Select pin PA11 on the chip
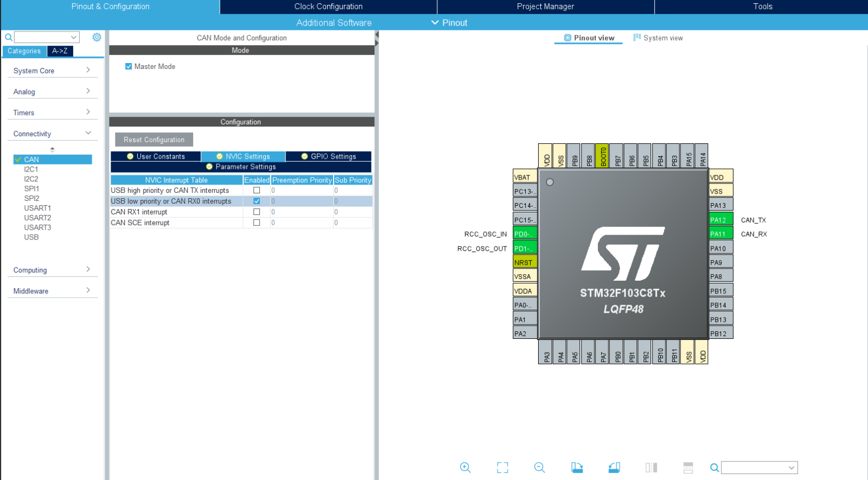This screenshot has width=868, height=480. tap(721, 234)
